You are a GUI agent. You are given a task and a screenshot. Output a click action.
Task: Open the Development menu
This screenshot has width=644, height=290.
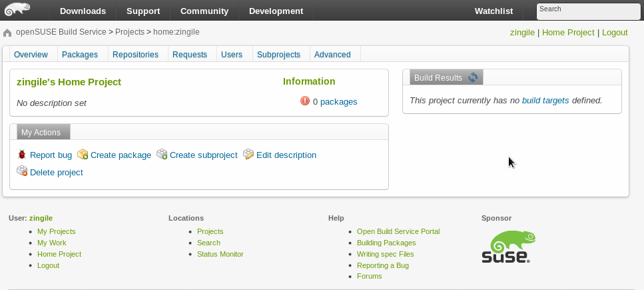[x=276, y=11]
